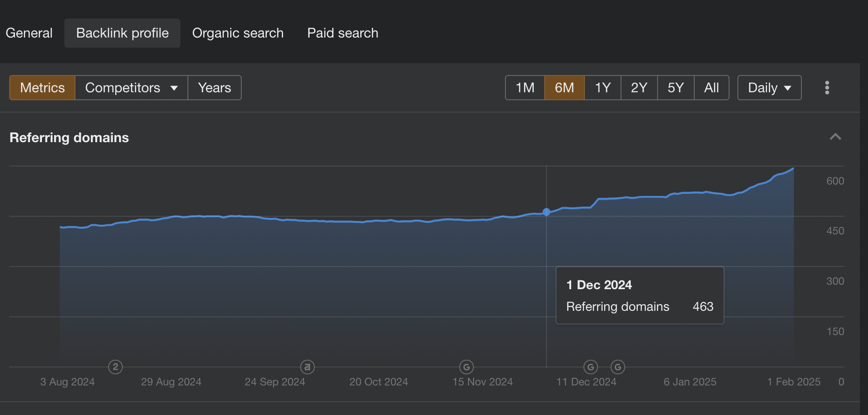Click the second Google marker after 11 Dec
This screenshot has height=415, width=868.
click(617, 367)
